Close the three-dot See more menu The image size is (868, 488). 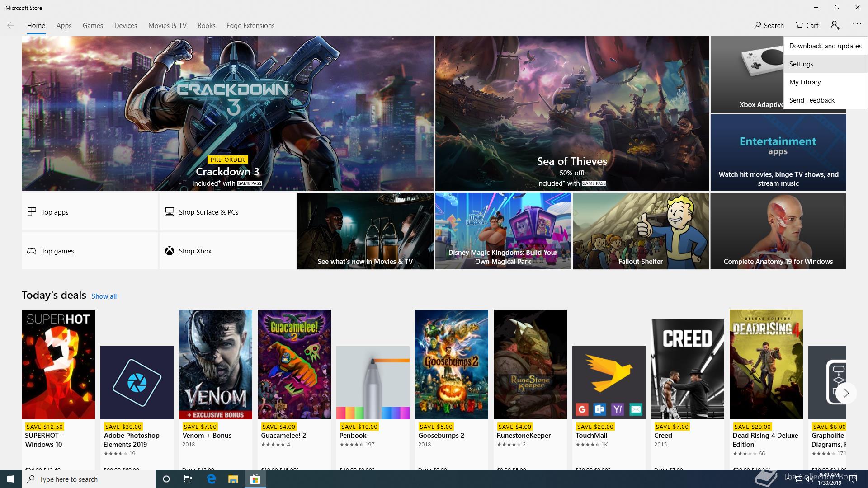[857, 24]
